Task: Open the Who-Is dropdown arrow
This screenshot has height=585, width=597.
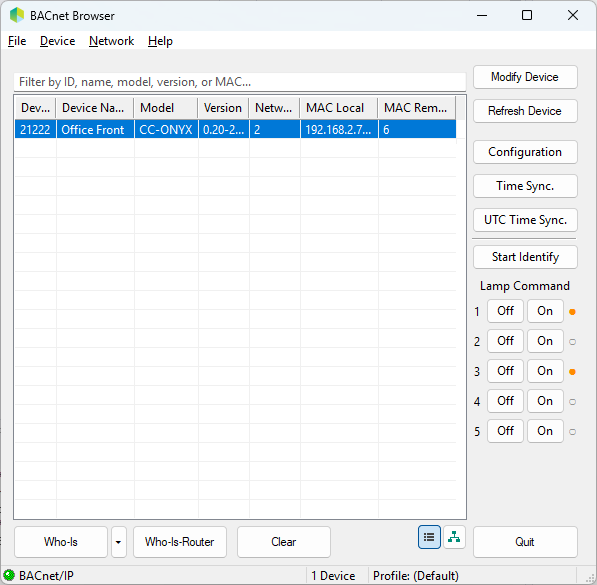Action: click(x=119, y=542)
